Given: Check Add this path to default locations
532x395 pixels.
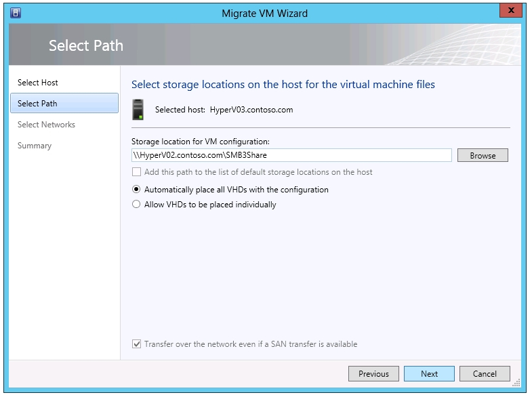Looking at the screenshot, I should coord(137,172).
